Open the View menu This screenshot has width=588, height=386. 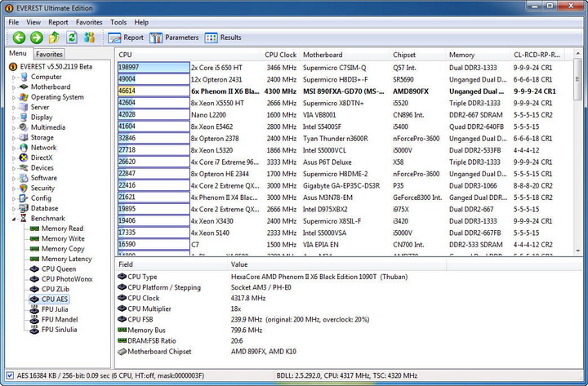click(x=33, y=23)
